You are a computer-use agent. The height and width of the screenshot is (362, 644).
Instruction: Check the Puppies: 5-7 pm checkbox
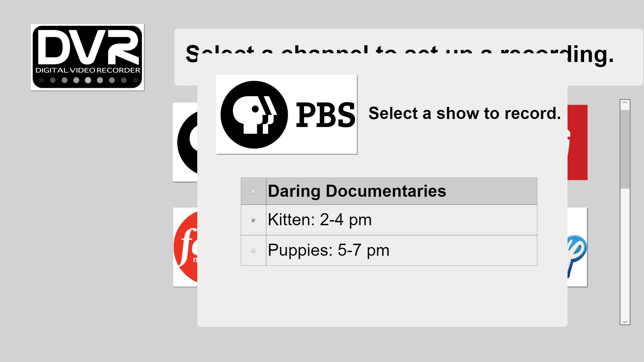(x=253, y=251)
